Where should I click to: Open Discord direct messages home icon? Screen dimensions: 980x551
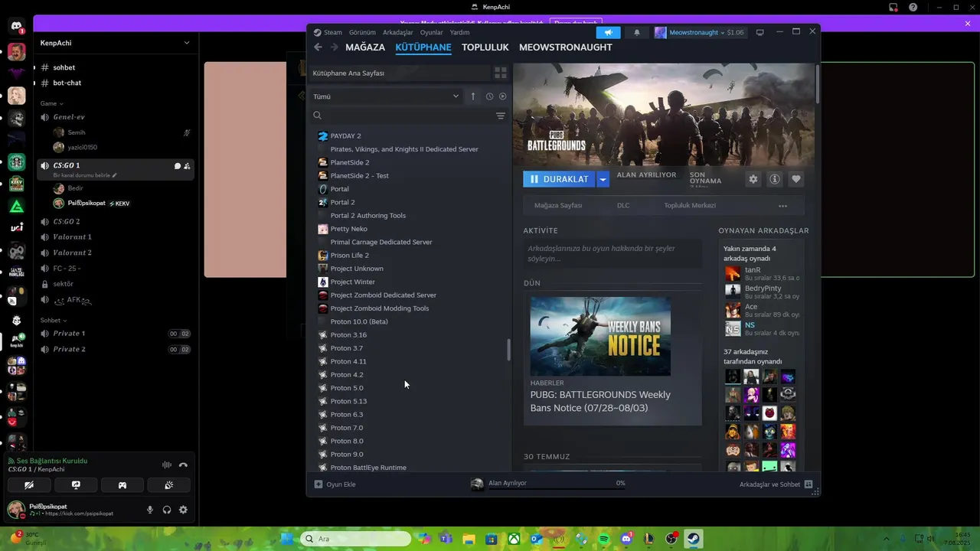tap(17, 27)
